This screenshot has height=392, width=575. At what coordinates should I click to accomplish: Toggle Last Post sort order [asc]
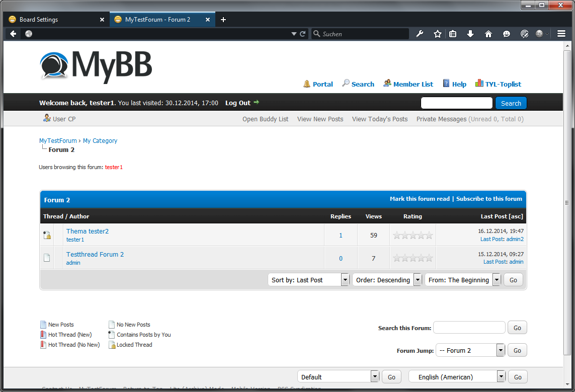516,216
